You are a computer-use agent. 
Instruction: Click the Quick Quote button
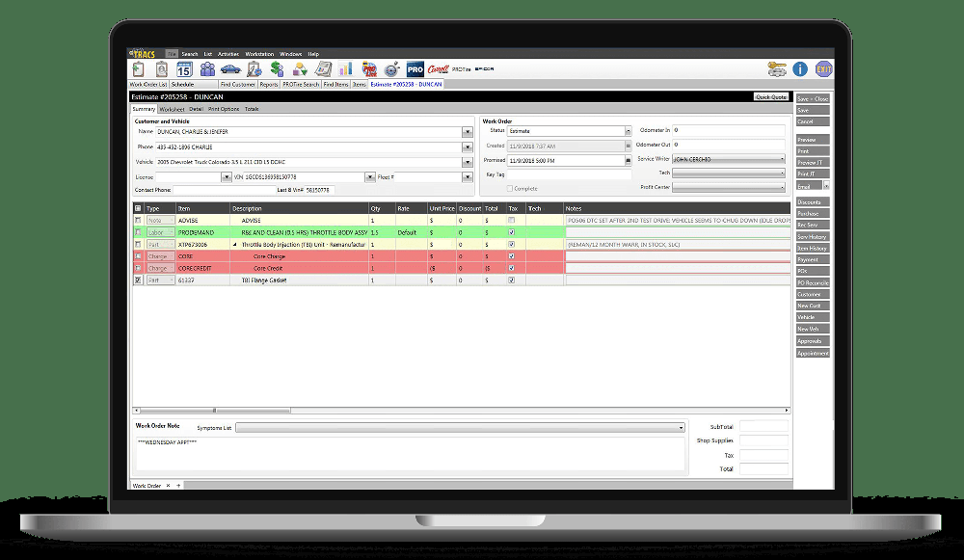(771, 97)
